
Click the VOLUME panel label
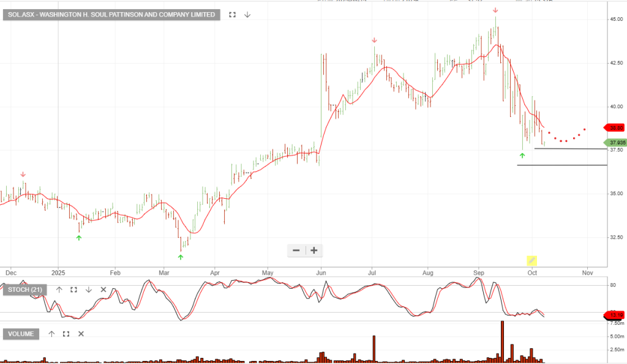pos(22,334)
